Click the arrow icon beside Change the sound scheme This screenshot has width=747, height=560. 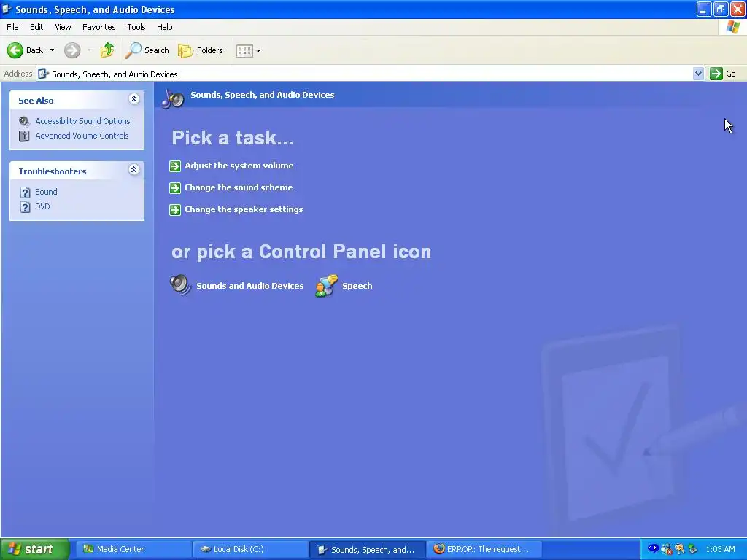[x=175, y=187]
